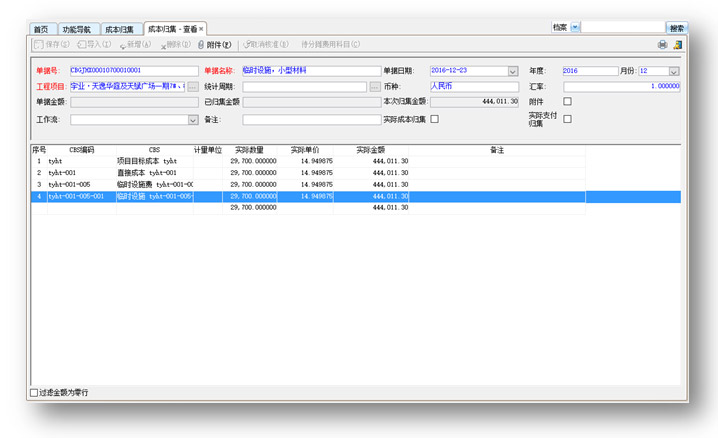This screenshot has height=438, width=718.
Task: Enable the 过滤金额为零行 checkbox
Action: [x=34, y=393]
